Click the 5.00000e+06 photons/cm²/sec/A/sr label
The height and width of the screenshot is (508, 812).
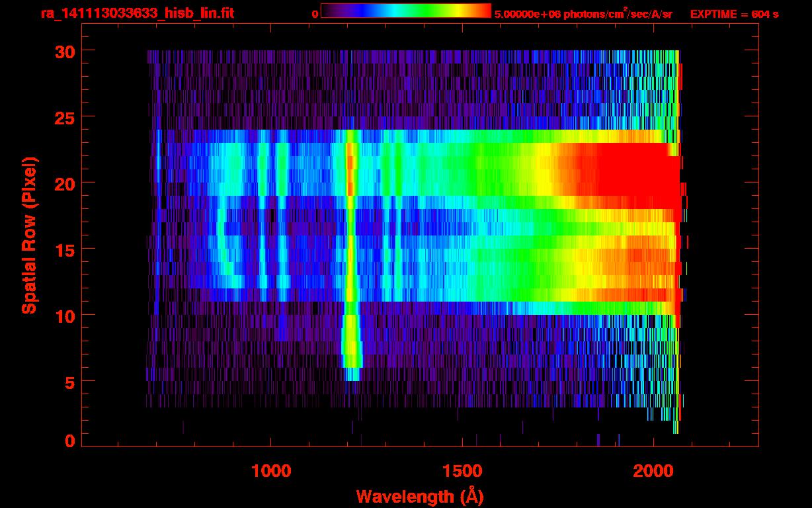583,14
